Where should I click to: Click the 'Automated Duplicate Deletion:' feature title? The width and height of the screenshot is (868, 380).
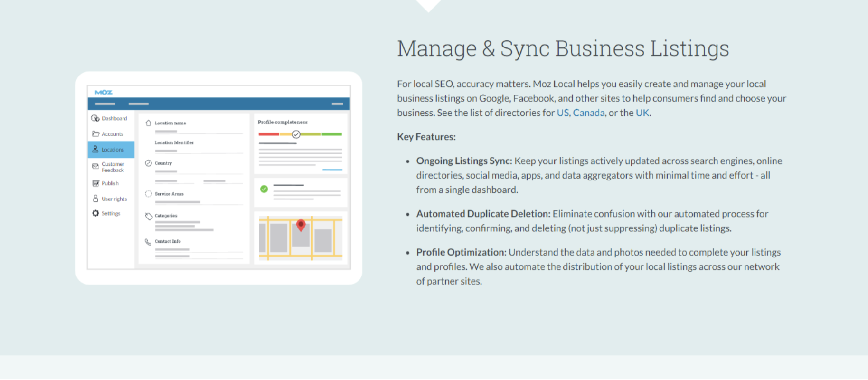(x=483, y=214)
